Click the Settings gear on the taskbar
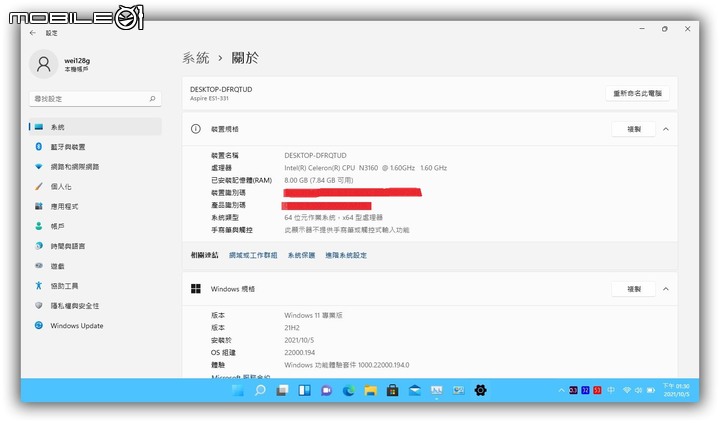 point(480,390)
